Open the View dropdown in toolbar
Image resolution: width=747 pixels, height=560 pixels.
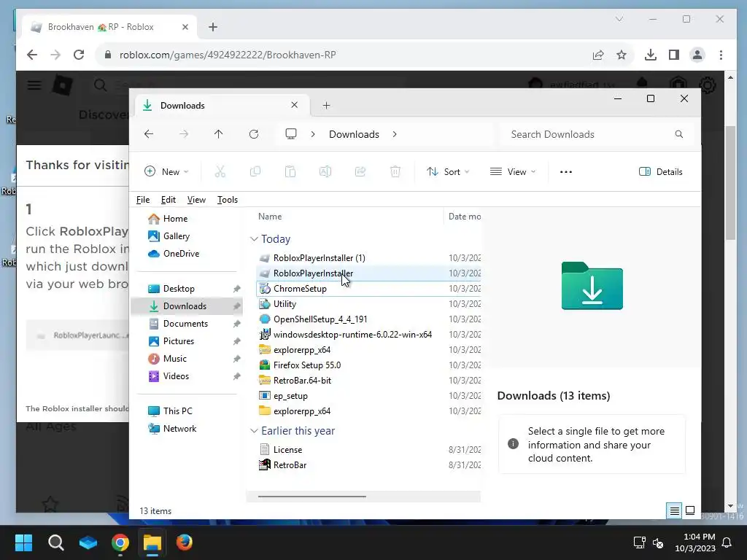tap(513, 172)
